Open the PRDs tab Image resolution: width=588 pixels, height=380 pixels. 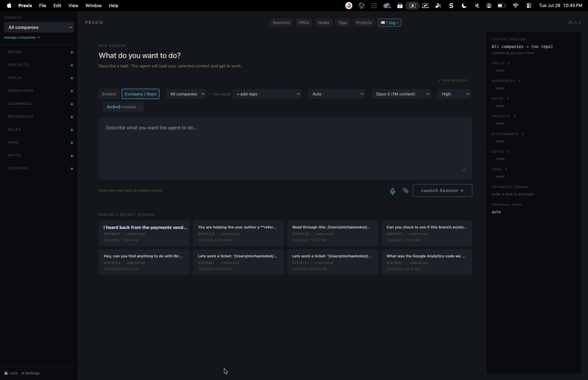pyautogui.click(x=304, y=22)
